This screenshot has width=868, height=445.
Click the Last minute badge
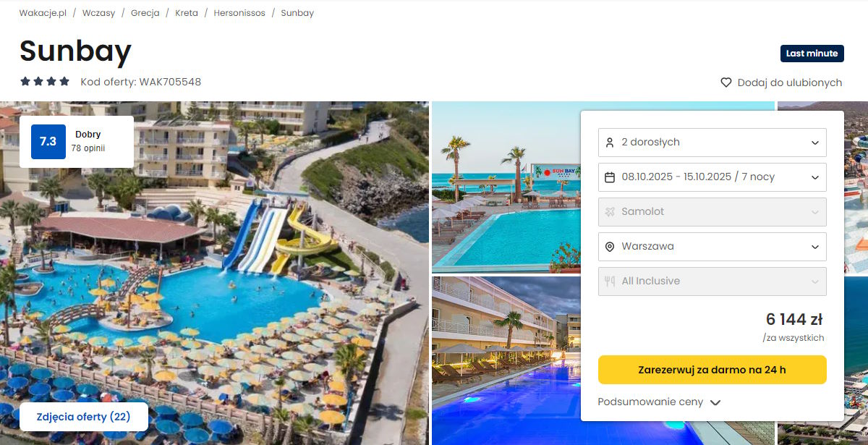[x=812, y=54]
